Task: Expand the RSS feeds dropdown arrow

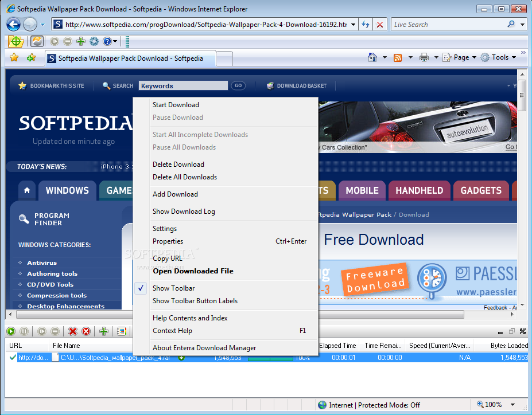Action: pos(410,57)
